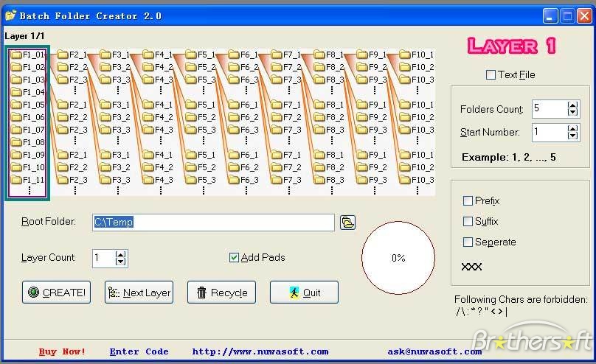This screenshot has height=364, width=596.
Task: Click the Recycle button
Action: click(x=221, y=293)
